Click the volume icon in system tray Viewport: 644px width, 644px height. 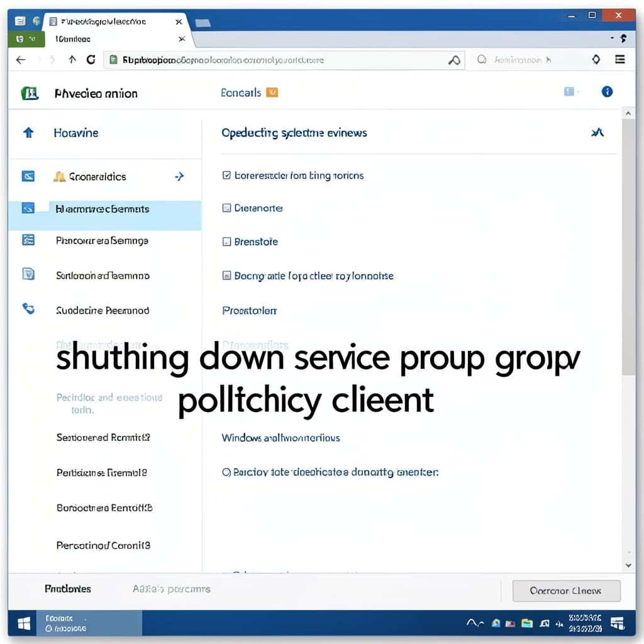click(x=559, y=624)
